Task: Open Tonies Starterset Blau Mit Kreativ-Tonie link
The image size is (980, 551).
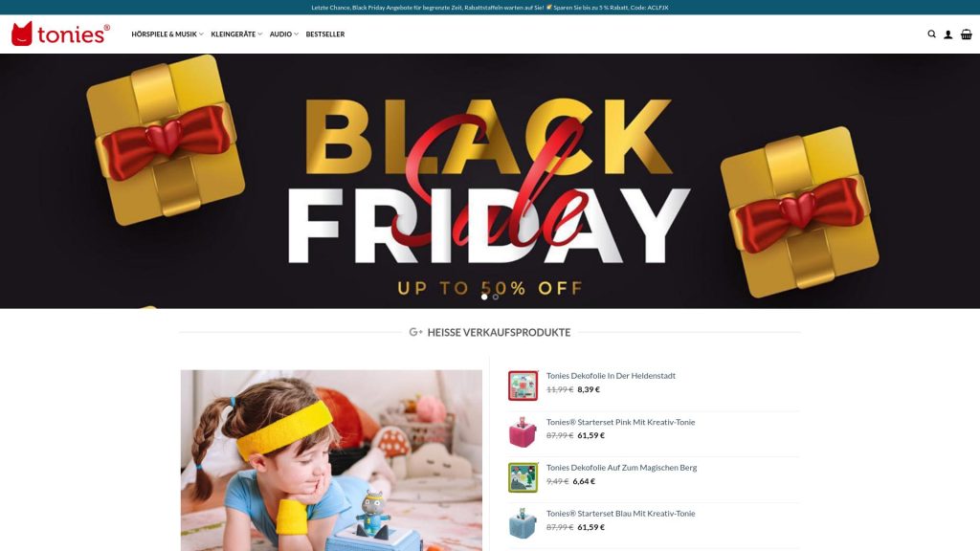Action: 620,514
